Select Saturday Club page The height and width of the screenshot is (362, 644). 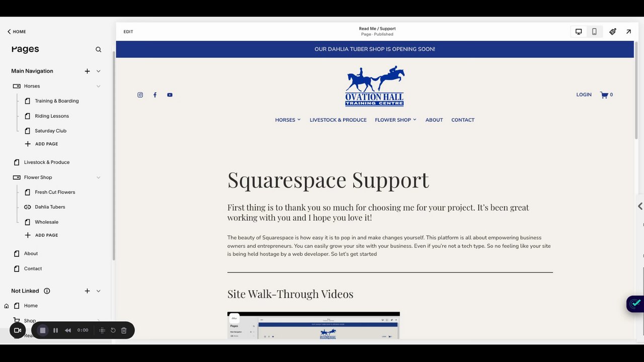tap(50, 131)
